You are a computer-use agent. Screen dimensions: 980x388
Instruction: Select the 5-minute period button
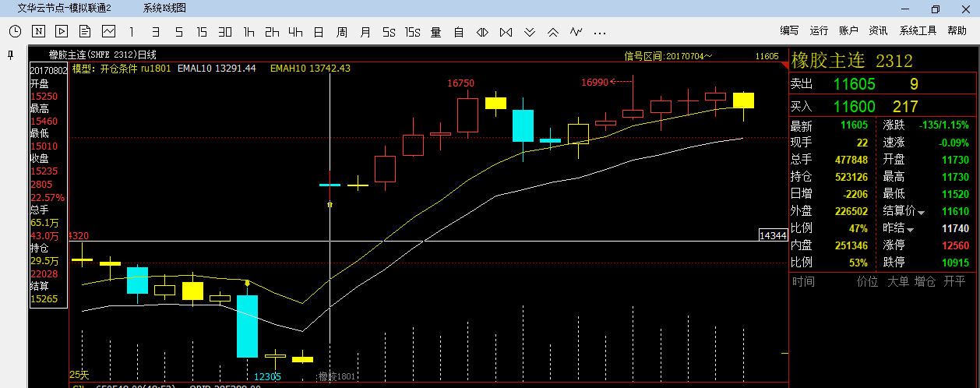(x=179, y=32)
